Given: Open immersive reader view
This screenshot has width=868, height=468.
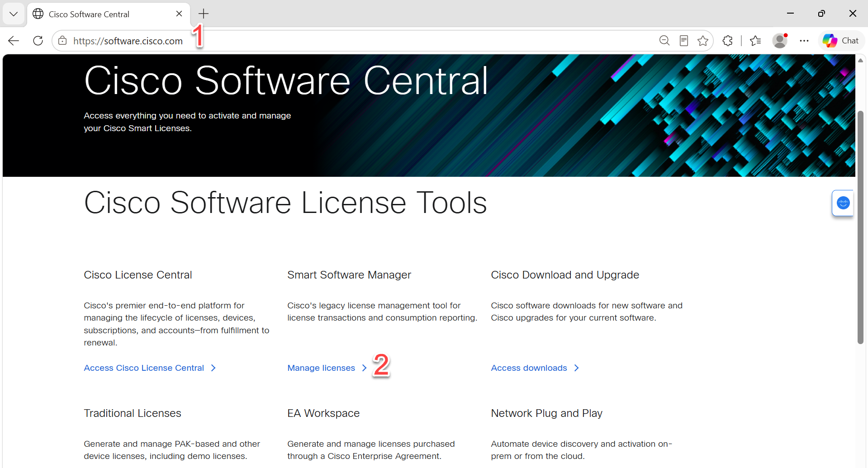Looking at the screenshot, I should tap(684, 41).
